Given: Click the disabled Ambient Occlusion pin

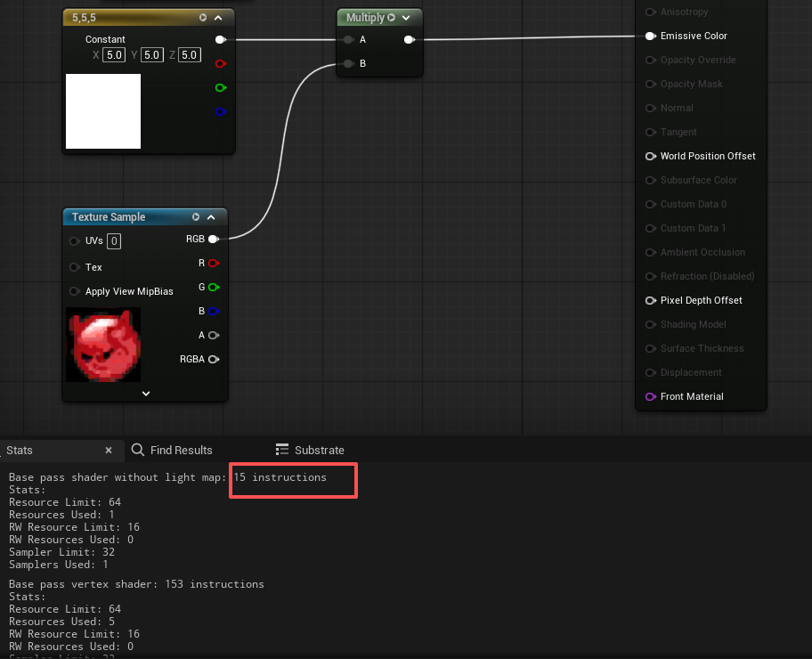Looking at the screenshot, I should [x=651, y=252].
